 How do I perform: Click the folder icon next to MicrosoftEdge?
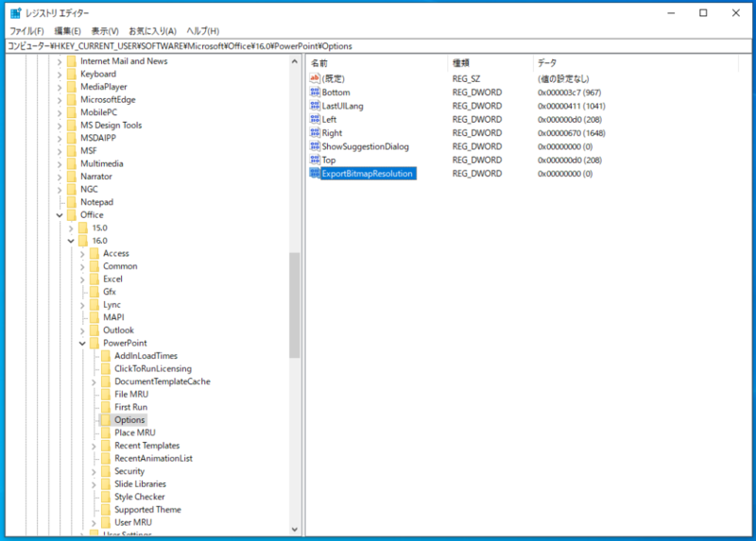click(72, 99)
